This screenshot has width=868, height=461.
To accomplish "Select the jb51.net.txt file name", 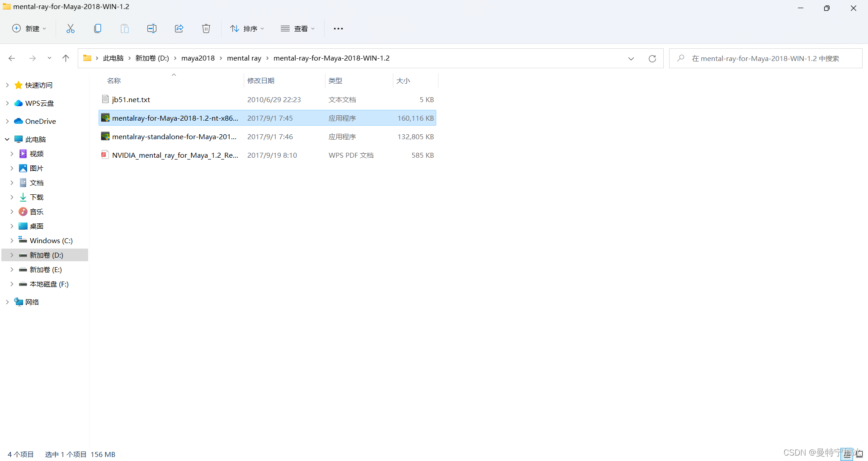I will click(131, 99).
